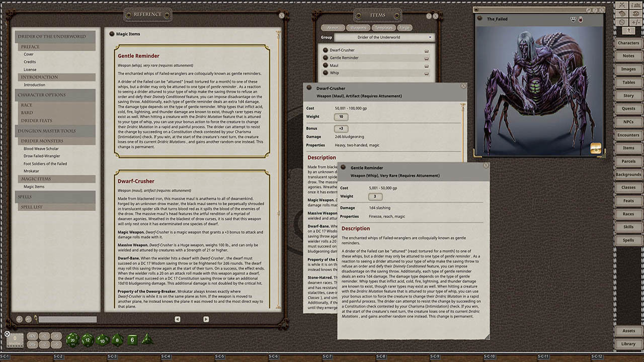Open the Library panel from the sidebar
The height and width of the screenshot is (362, 644).
(628, 344)
